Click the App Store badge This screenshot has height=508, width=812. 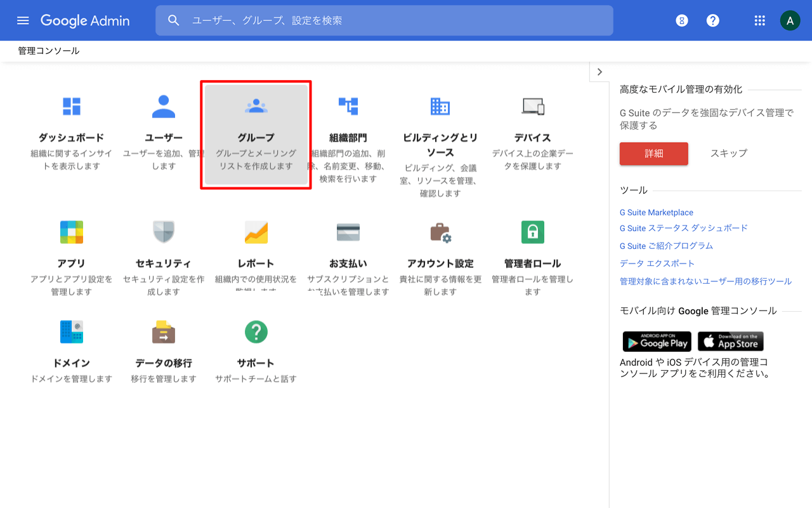731,342
